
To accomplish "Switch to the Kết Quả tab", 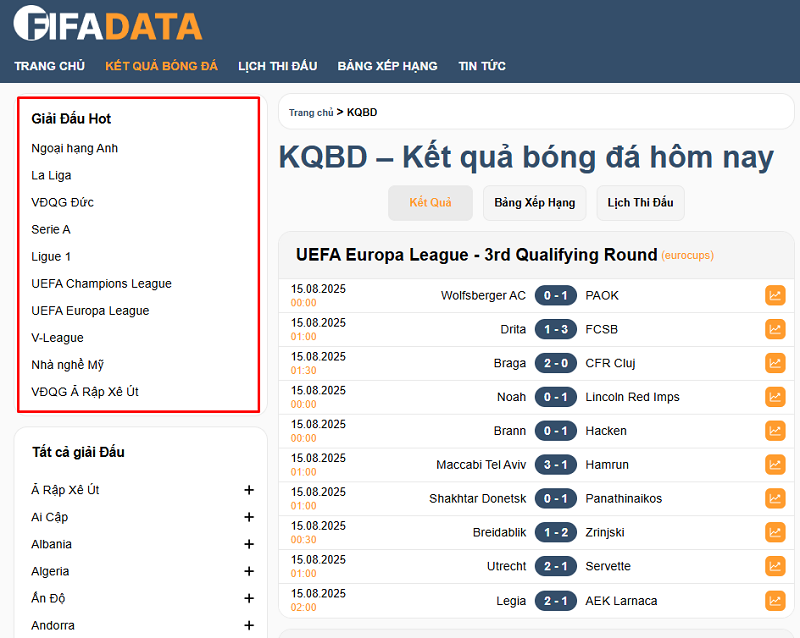I will 430,202.
